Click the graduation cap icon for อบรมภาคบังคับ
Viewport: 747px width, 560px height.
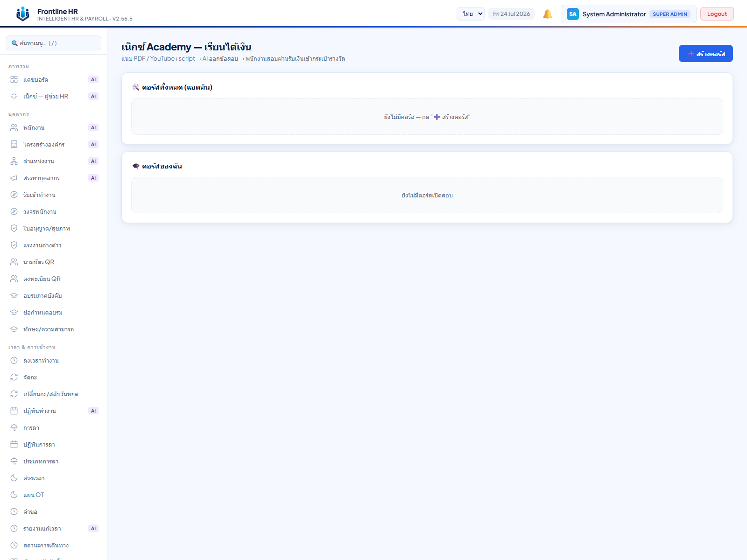(x=14, y=295)
